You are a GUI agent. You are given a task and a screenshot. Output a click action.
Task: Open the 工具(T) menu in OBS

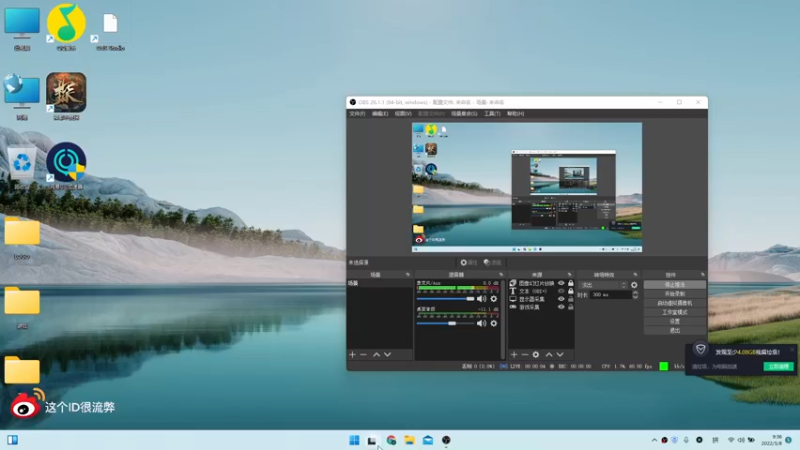(x=492, y=114)
